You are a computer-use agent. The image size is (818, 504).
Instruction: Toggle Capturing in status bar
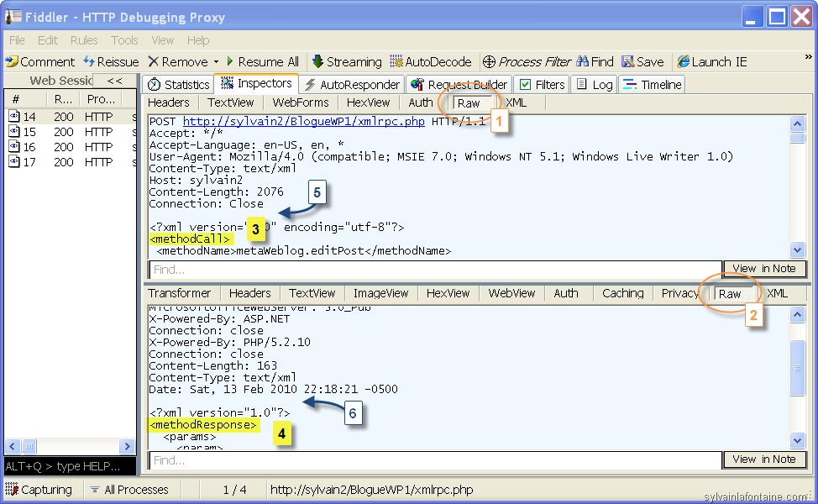click(x=39, y=490)
